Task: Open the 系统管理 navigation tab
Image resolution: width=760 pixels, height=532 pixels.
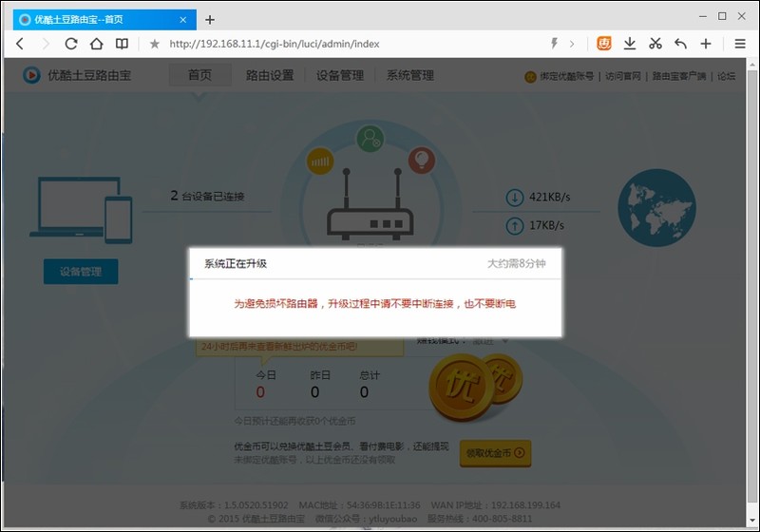Action: pos(410,75)
